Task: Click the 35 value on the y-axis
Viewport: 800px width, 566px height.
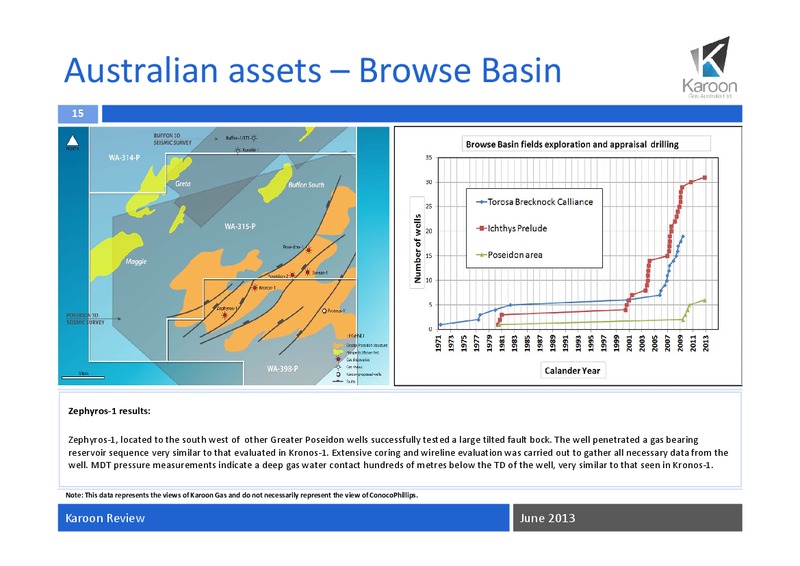Action: [x=429, y=158]
